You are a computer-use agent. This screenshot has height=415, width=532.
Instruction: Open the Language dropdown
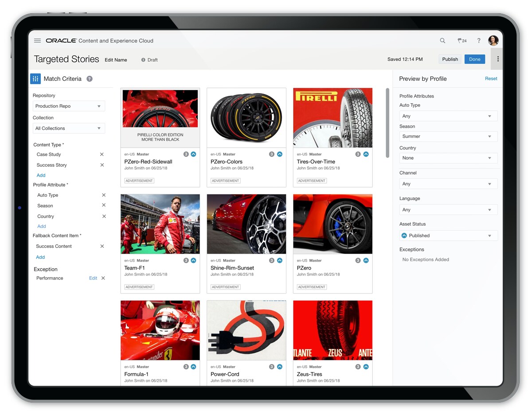point(448,210)
